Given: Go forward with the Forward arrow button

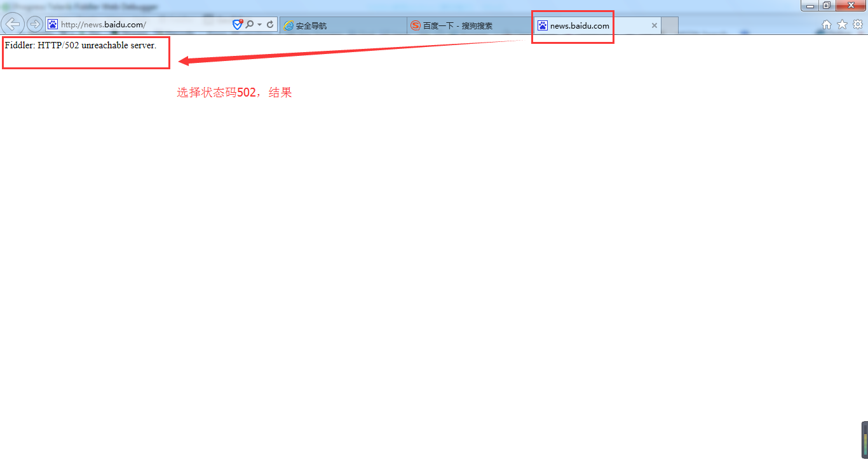Looking at the screenshot, I should click(35, 25).
